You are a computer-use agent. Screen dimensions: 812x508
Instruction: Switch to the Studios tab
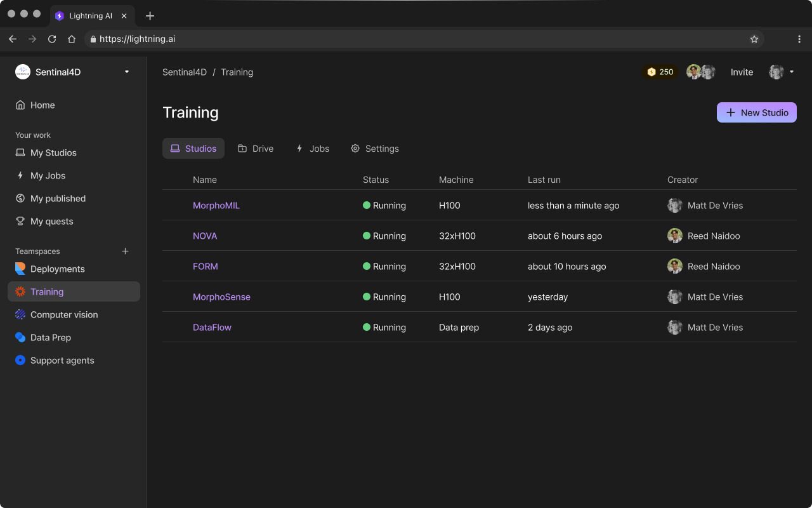(193, 149)
